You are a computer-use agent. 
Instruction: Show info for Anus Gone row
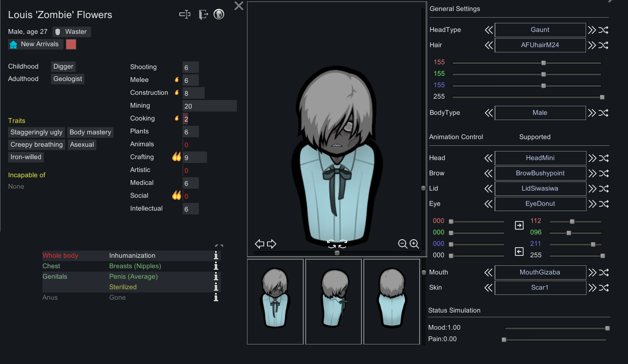(216, 298)
